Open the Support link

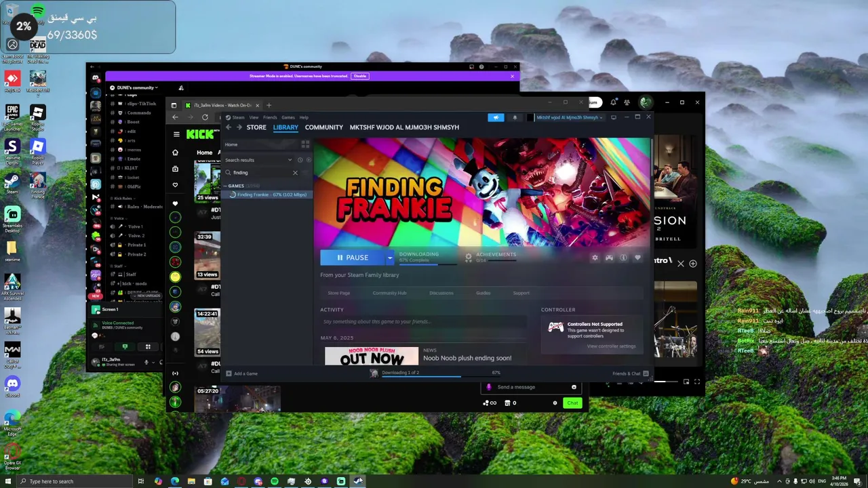tap(521, 293)
